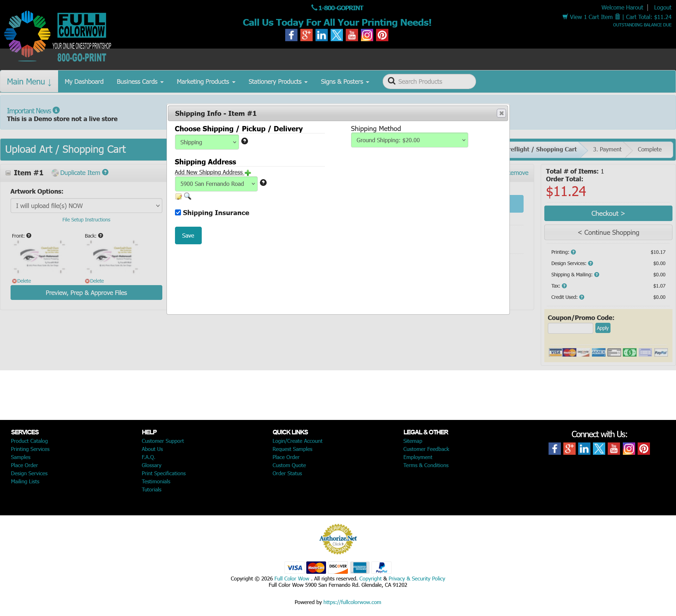
Task: Open the Artwork Options dropdown
Action: pos(86,206)
